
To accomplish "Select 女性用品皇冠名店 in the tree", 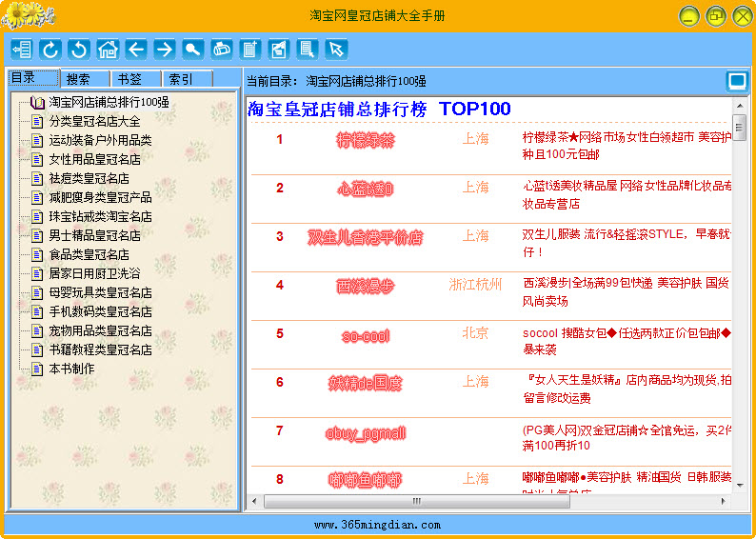I will click(95, 159).
